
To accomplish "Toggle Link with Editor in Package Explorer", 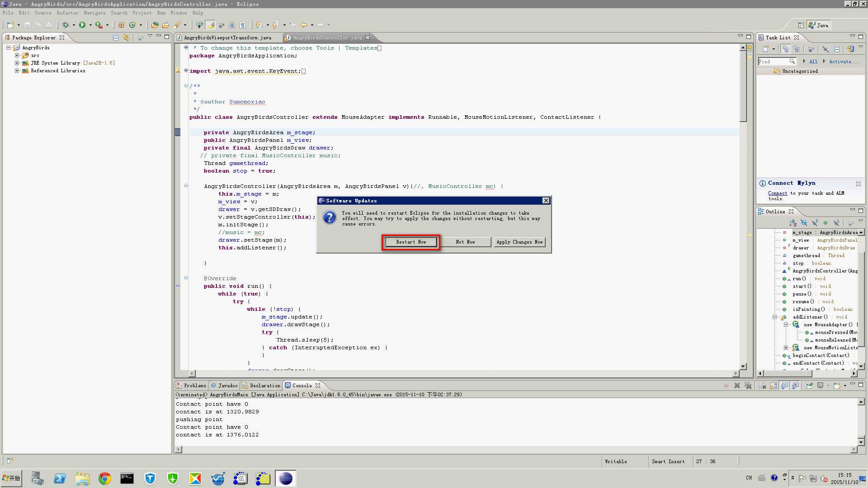I will (x=126, y=38).
